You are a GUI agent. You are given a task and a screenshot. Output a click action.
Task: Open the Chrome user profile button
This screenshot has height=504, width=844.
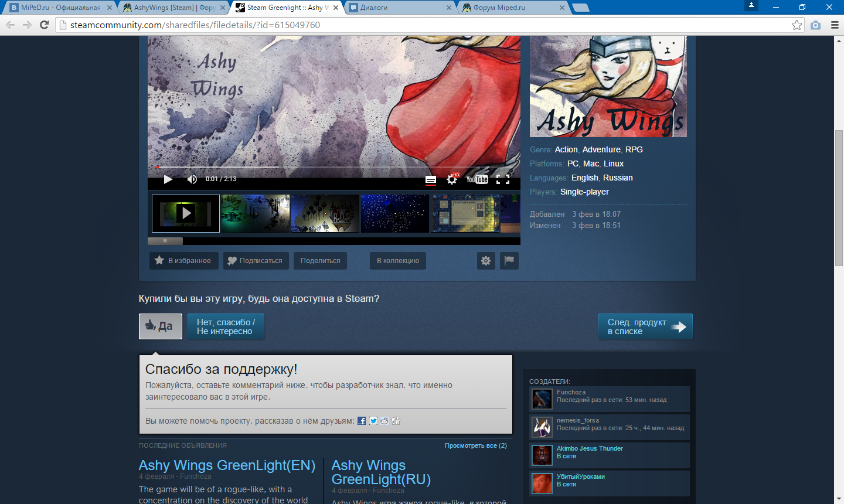click(751, 5)
